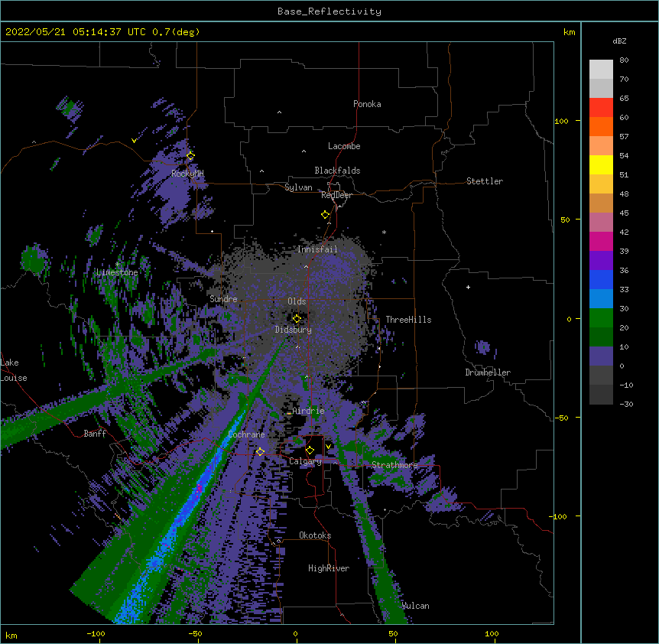This screenshot has height=644, width=659.
Task: Click the Didsbury town label
Action: pyautogui.click(x=294, y=330)
